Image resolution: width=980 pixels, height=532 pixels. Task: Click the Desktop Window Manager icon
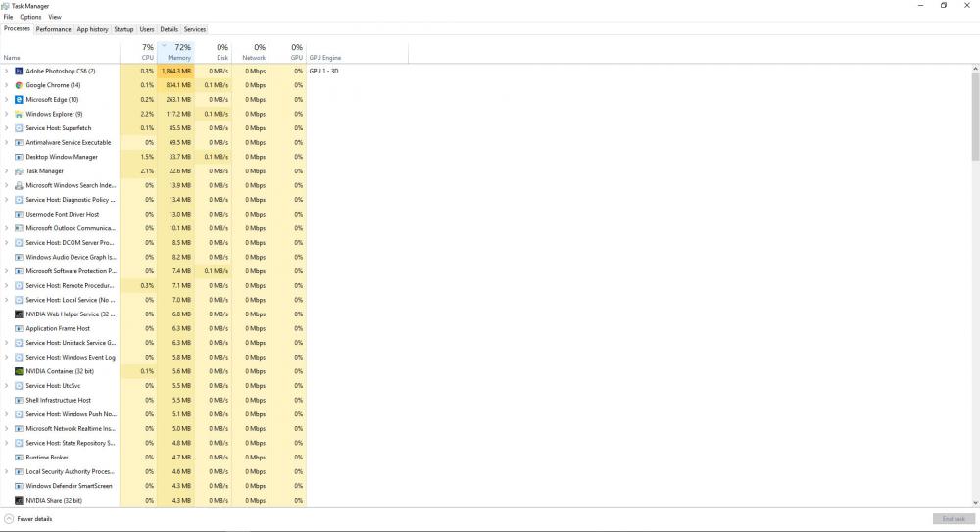[x=19, y=157]
